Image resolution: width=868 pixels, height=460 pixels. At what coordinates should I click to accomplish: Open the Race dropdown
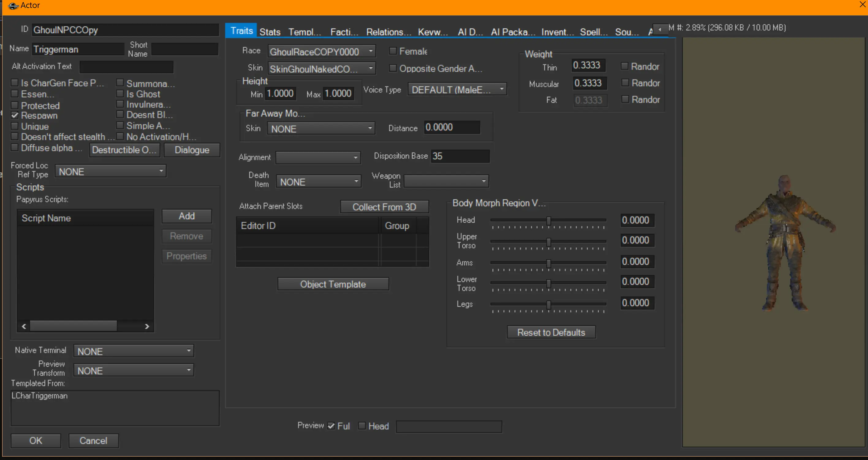322,51
